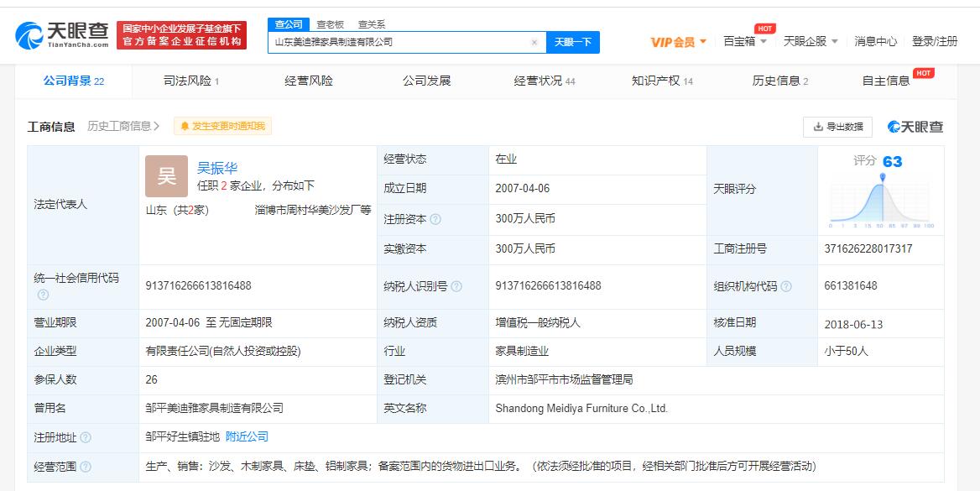Image resolution: width=980 pixels, height=491 pixels.
Task: Switch to the 司法风险 tab
Action: [190, 81]
